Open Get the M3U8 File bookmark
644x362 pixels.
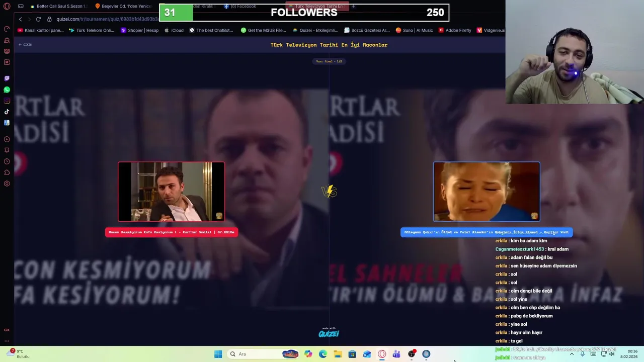pos(263,30)
